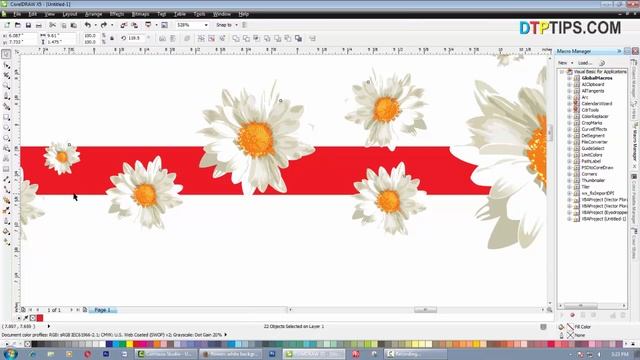Select the Shape tool in the toolbox
Screen dimensions: 640x360
pyautogui.click(x=6, y=65)
